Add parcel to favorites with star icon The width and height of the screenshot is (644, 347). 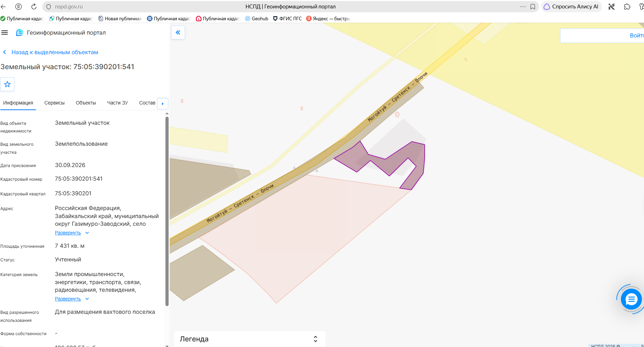coord(7,84)
